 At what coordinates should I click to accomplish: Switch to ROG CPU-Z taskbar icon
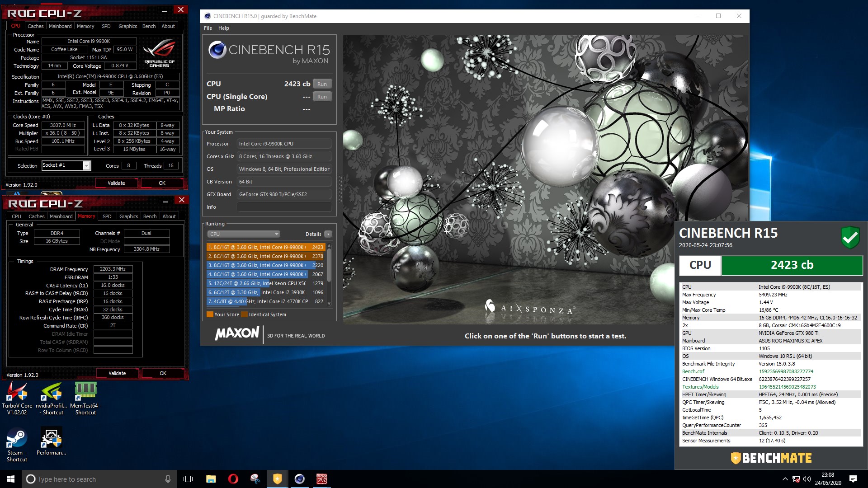(x=321, y=479)
